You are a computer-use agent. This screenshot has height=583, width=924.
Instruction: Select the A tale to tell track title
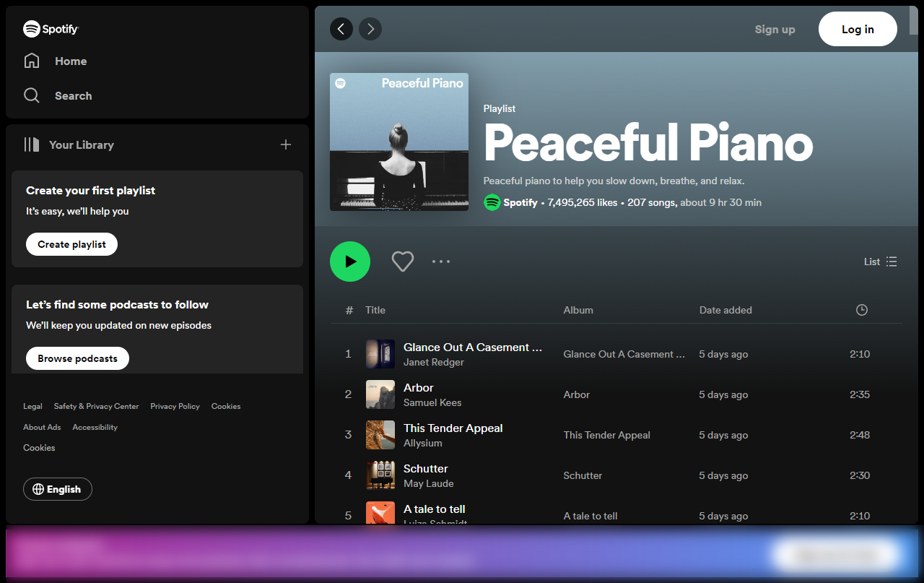pyautogui.click(x=435, y=509)
